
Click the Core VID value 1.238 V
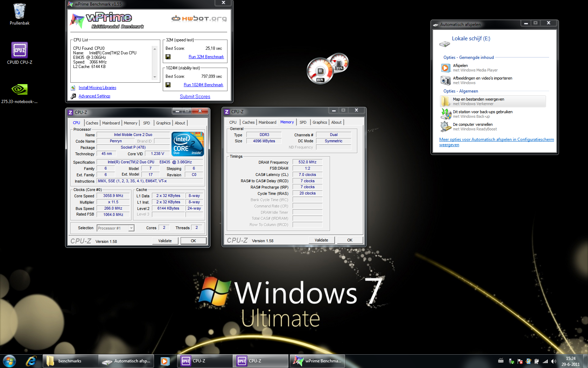(157, 154)
